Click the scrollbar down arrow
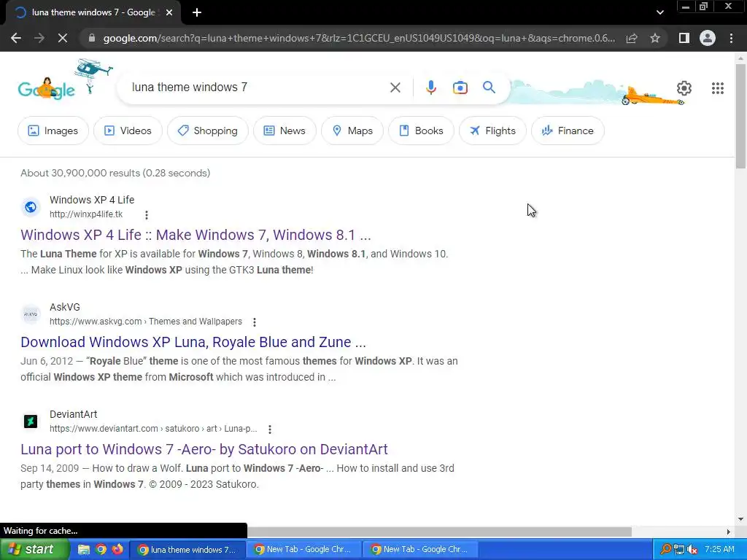This screenshot has height=560, width=747. point(741,519)
